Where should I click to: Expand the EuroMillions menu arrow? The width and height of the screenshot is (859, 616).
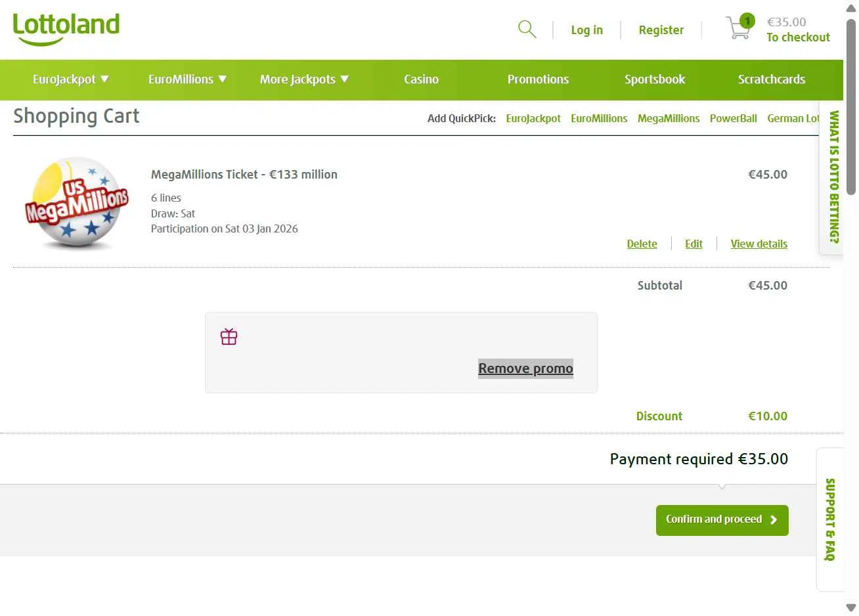pyautogui.click(x=222, y=79)
